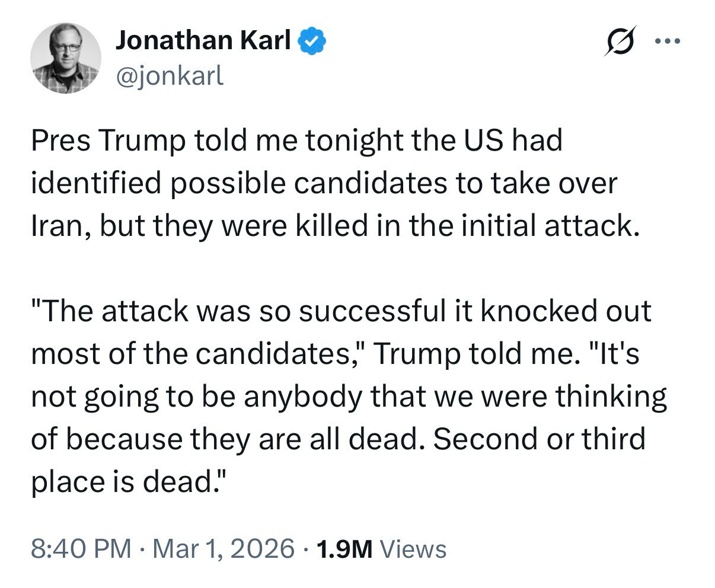Click the bold 1.9M number
715x588 pixels.
click(x=344, y=548)
